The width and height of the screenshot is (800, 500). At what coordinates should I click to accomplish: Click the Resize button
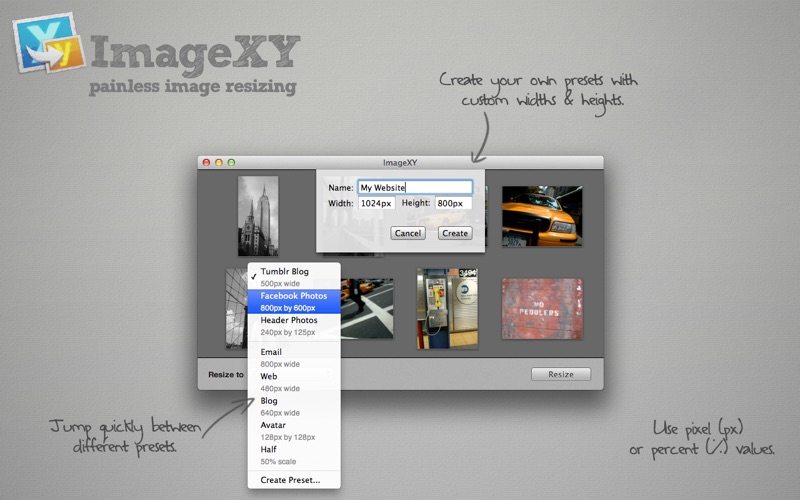click(x=561, y=374)
